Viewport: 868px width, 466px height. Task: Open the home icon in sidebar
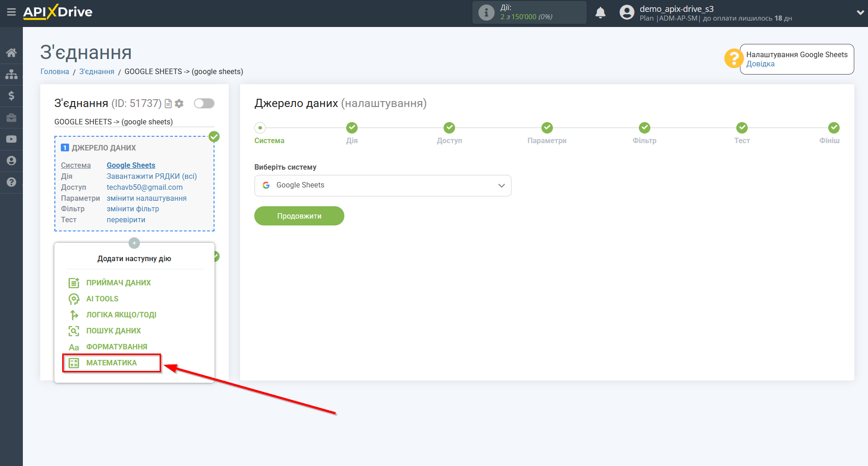coord(11,53)
